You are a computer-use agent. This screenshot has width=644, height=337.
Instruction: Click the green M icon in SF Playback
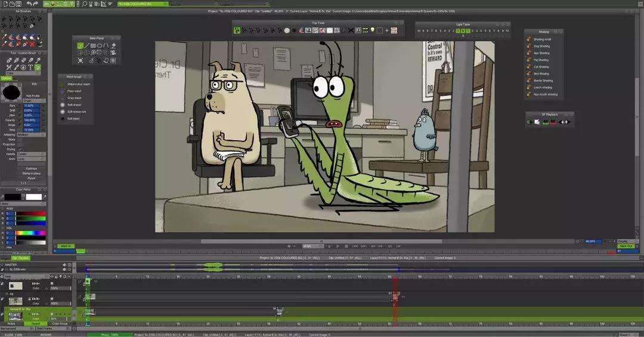(546, 122)
